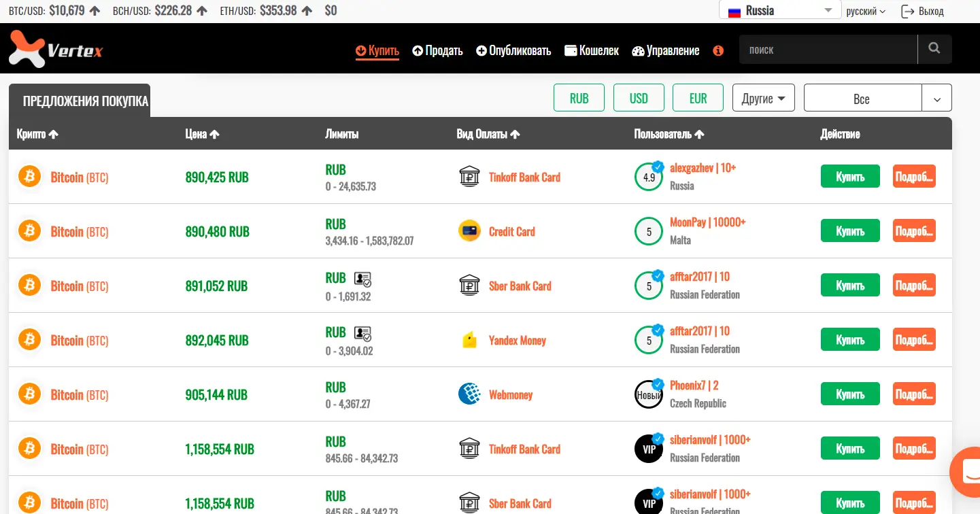Click MoonPay's 5 rating badge
The height and width of the screenshot is (514, 980).
point(649,232)
